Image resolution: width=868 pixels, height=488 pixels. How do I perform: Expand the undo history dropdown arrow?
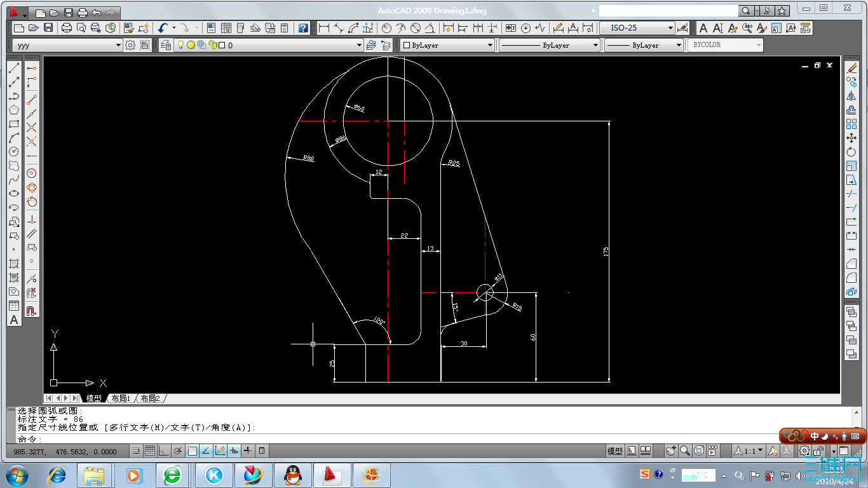coord(173,28)
